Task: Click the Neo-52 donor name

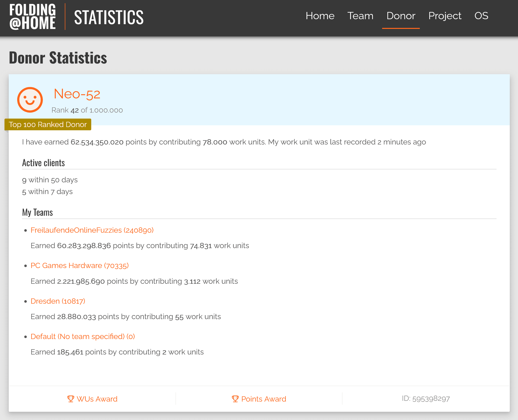Action: pyautogui.click(x=77, y=94)
